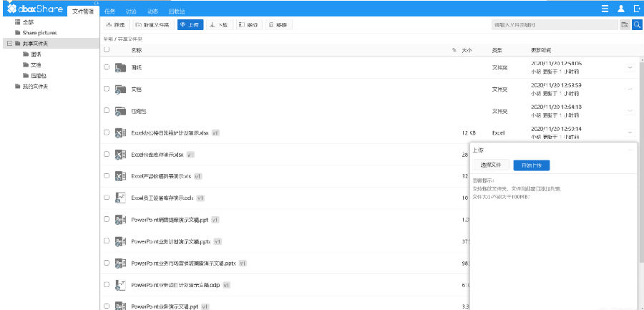
Task: Click the Excel办公楼日常维护计划表.xlsx file icon
Action: 120,133
